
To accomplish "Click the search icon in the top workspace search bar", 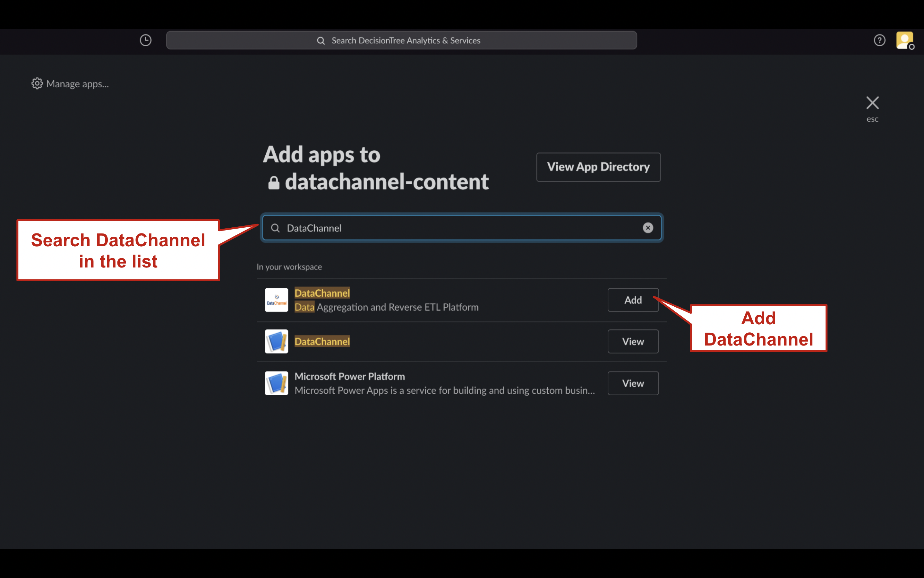I will click(x=321, y=40).
